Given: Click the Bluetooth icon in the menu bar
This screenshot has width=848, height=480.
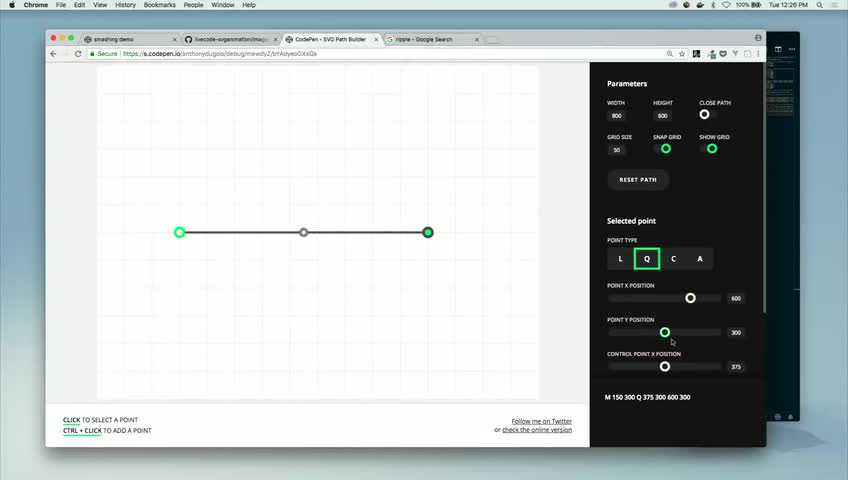Looking at the screenshot, I should click(x=713, y=5).
